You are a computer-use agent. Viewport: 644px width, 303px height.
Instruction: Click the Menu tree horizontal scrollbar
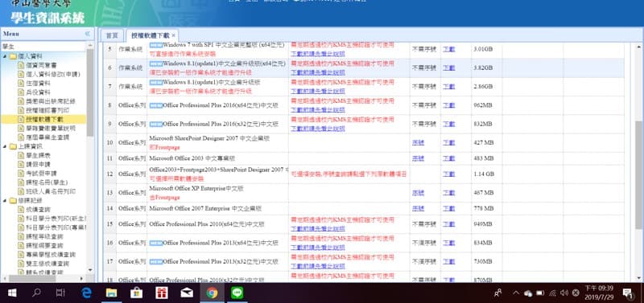pyautogui.click(x=32, y=278)
